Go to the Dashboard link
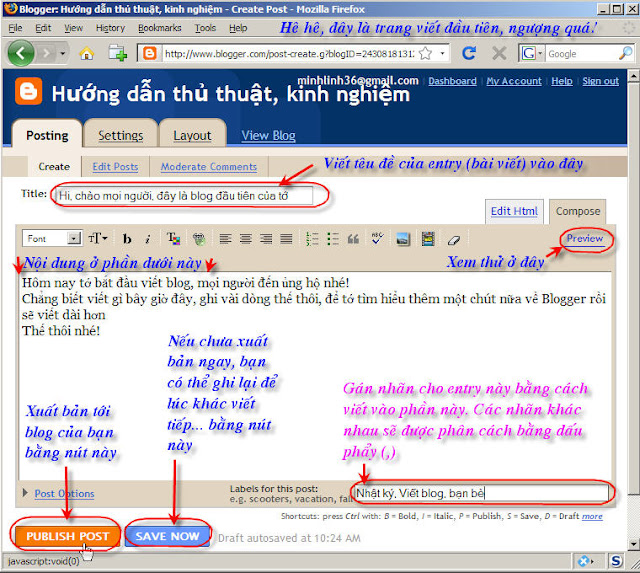Screen dimensions: 640x573 click(x=452, y=81)
